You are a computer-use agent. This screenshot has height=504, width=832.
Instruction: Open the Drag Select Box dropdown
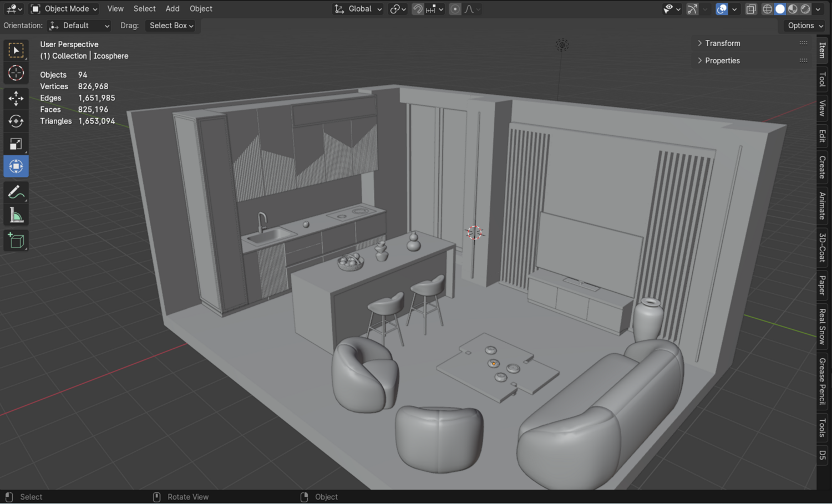pyautogui.click(x=171, y=26)
